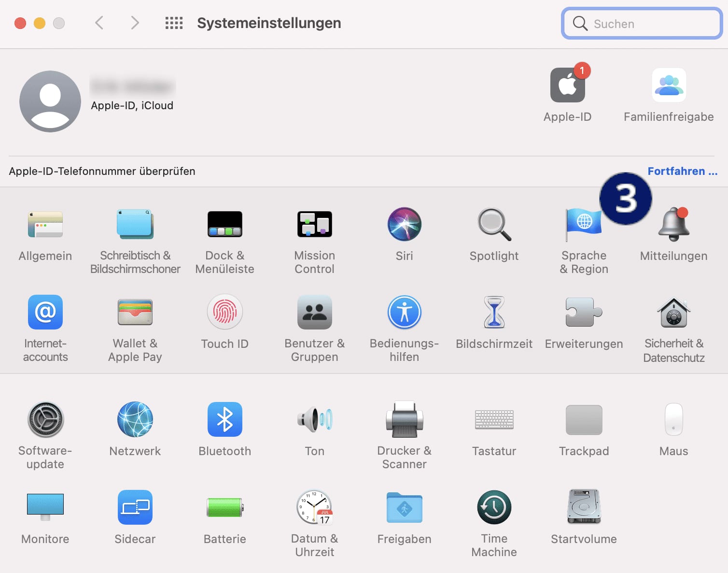The height and width of the screenshot is (573, 728).
Task: Focus the Suchen search field
Action: click(x=642, y=23)
